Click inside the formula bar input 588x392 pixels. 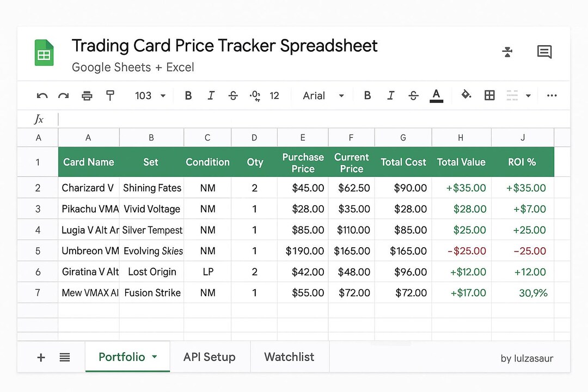pyautogui.click(x=314, y=119)
